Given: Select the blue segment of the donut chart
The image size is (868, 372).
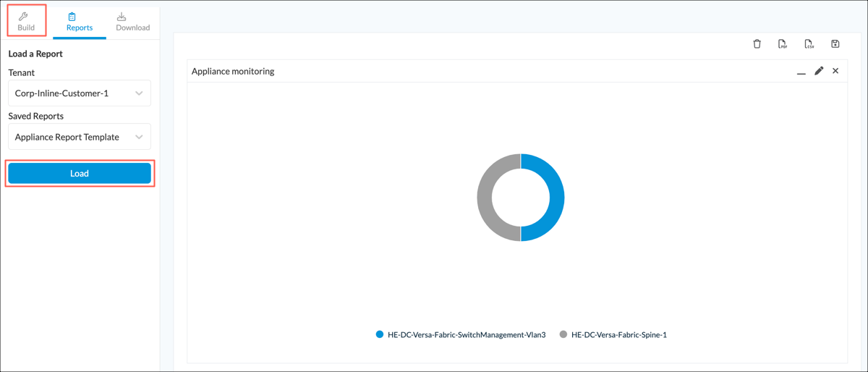Looking at the screenshot, I should click(556, 198).
